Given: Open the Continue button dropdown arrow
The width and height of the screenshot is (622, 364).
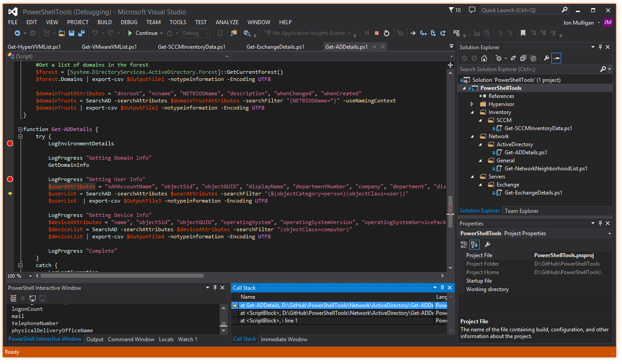Looking at the screenshot, I should coord(162,33).
